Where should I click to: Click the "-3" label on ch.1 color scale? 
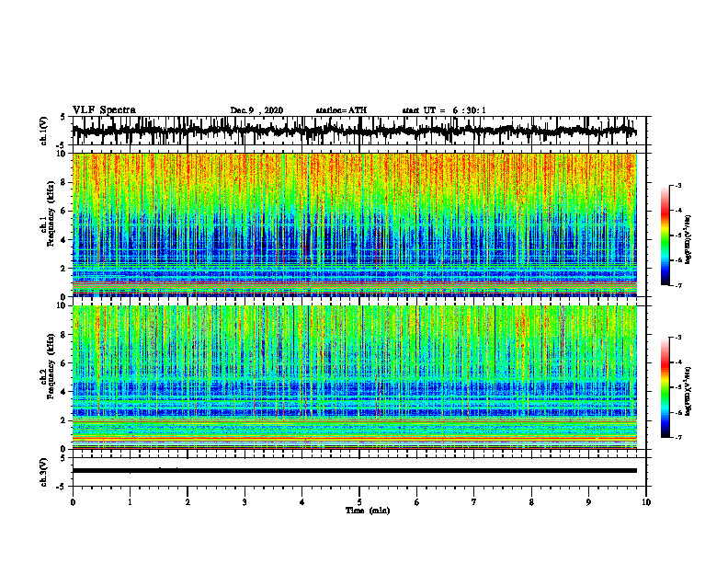[x=677, y=185]
